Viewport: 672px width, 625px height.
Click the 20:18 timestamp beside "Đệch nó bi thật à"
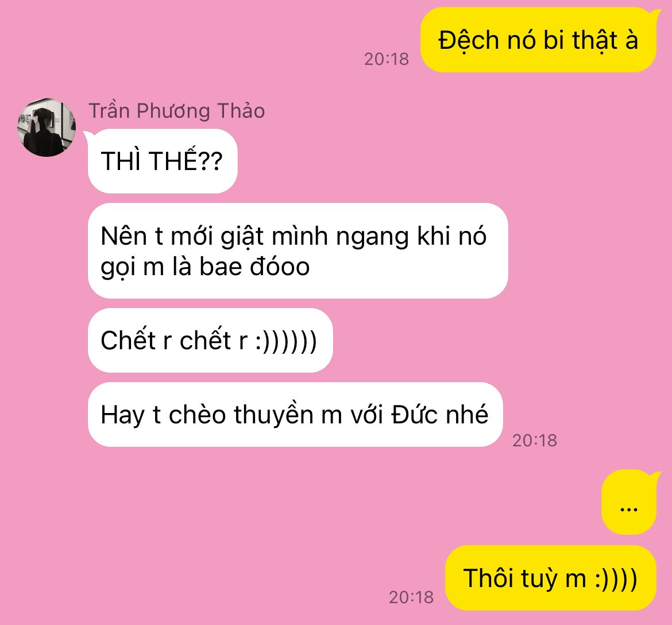387,59
